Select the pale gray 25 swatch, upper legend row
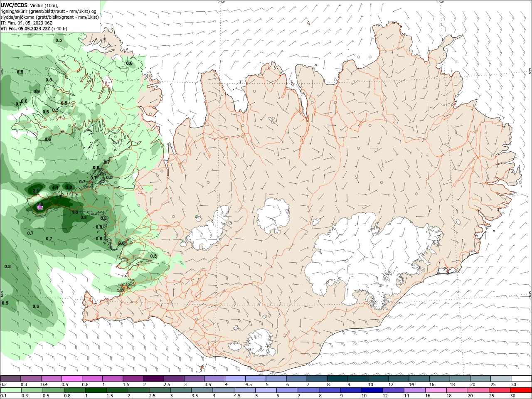532x399 pixels. [501, 379]
